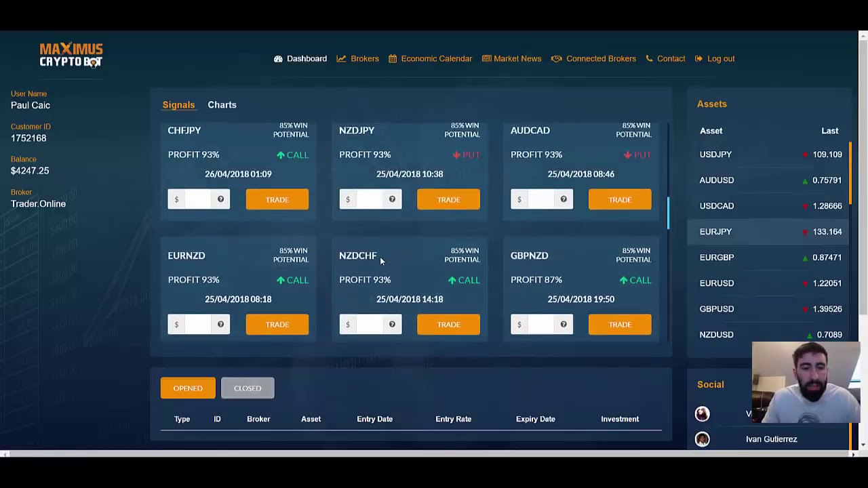This screenshot has height=488, width=868.
Task: Select the USDJPY asset row
Action: click(770, 155)
